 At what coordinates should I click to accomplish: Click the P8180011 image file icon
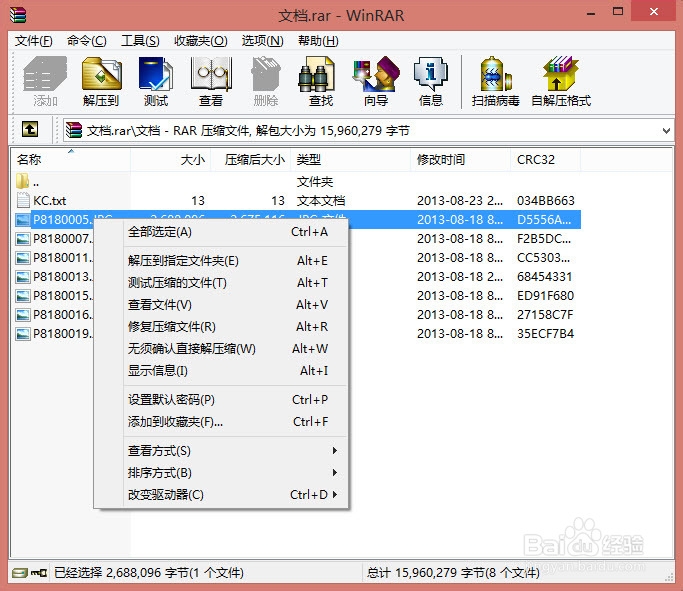[x=23, y=258]
